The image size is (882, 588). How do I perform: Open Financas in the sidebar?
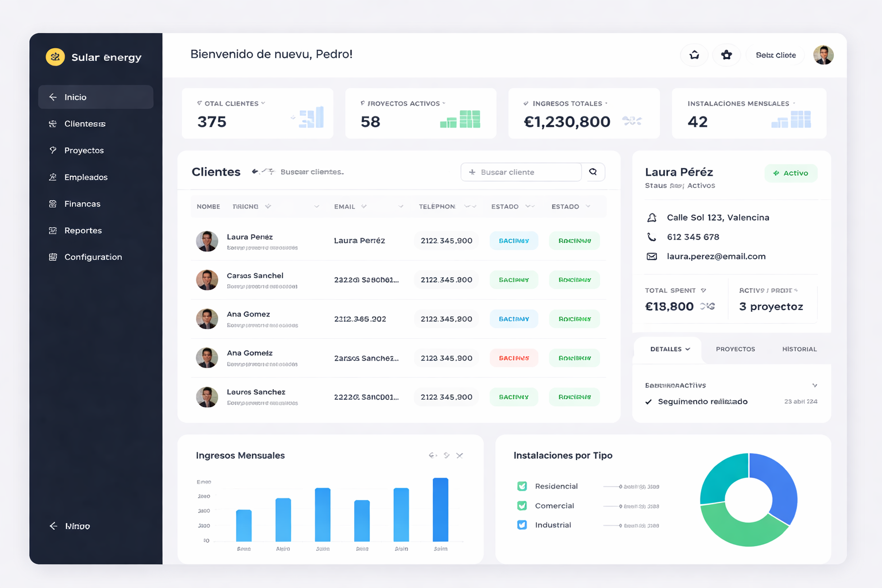82,204
